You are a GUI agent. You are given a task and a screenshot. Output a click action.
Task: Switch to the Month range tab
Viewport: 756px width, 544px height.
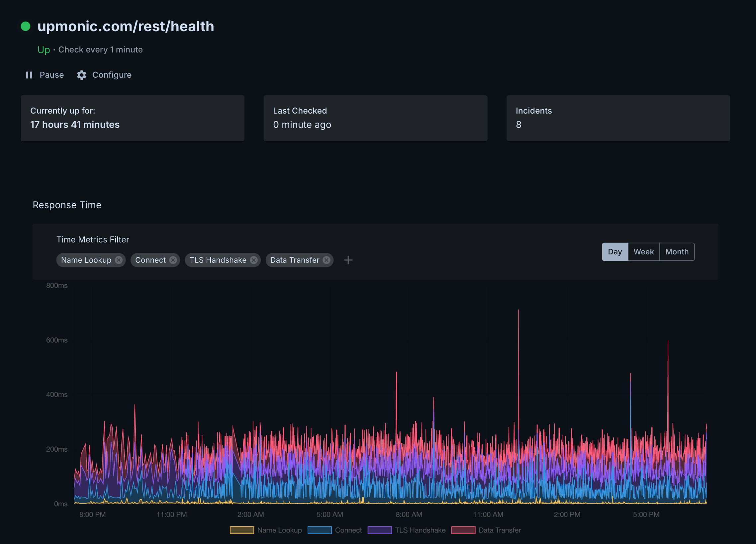tap(677, 252)
